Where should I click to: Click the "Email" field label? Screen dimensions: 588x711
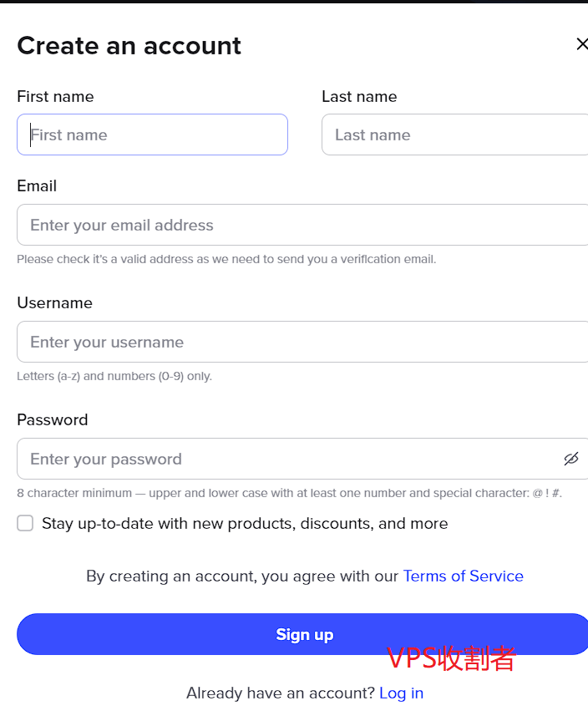(x=37, y=186)
